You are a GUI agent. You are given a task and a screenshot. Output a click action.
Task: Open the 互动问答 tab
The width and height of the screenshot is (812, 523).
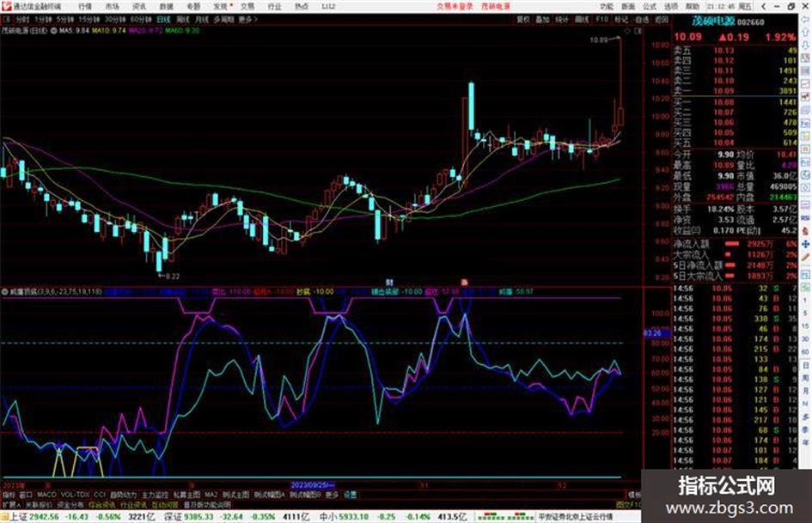[x=165, y=504]
